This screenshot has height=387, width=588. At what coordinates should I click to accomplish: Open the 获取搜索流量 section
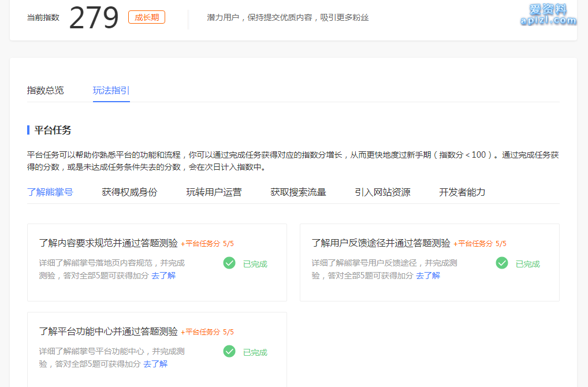click(x=297, y=192)
